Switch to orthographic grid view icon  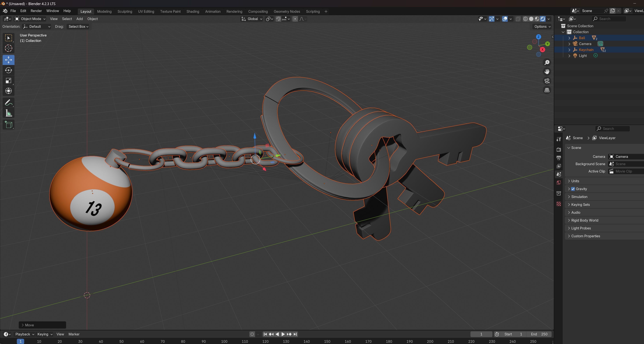547,90
